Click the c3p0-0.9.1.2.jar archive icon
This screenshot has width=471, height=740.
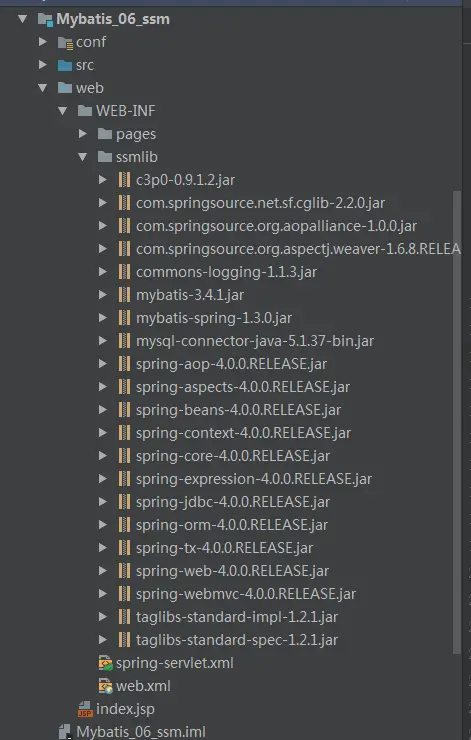[125, 180]
